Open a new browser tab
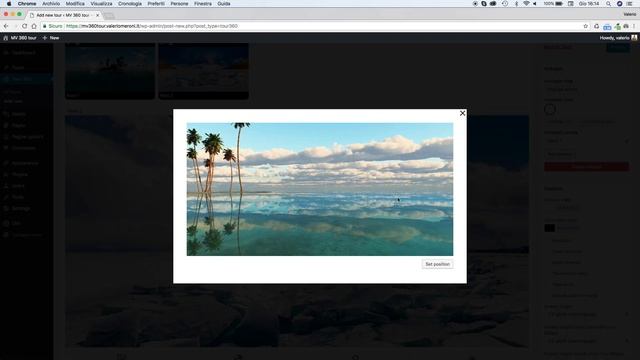640x360 pixels. tap(109, 16)
